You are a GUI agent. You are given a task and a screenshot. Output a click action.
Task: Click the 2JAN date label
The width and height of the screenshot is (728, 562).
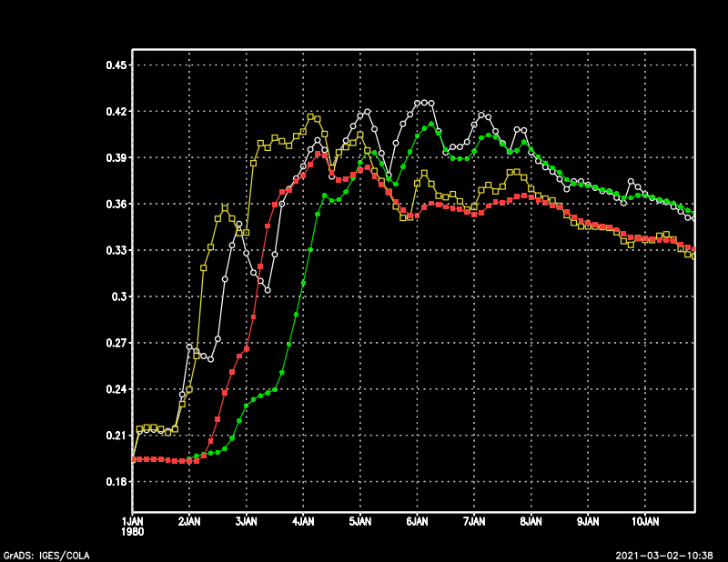click(x=189, y=523)
